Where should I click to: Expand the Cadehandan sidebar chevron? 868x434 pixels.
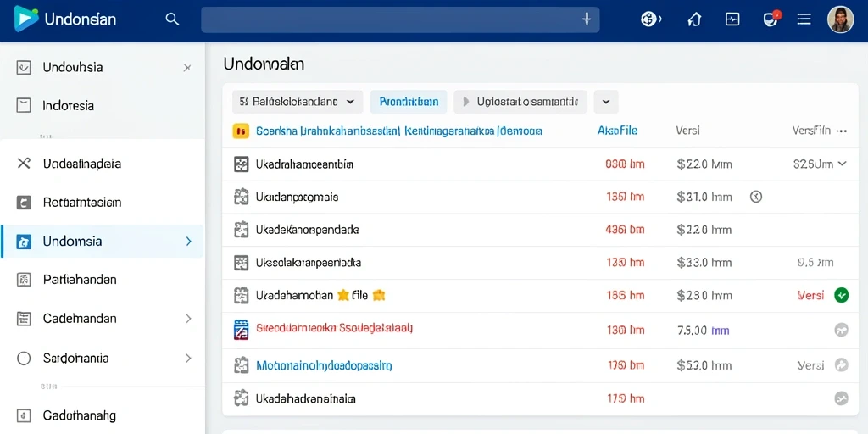pyautogui.click(x=188, y=319)
